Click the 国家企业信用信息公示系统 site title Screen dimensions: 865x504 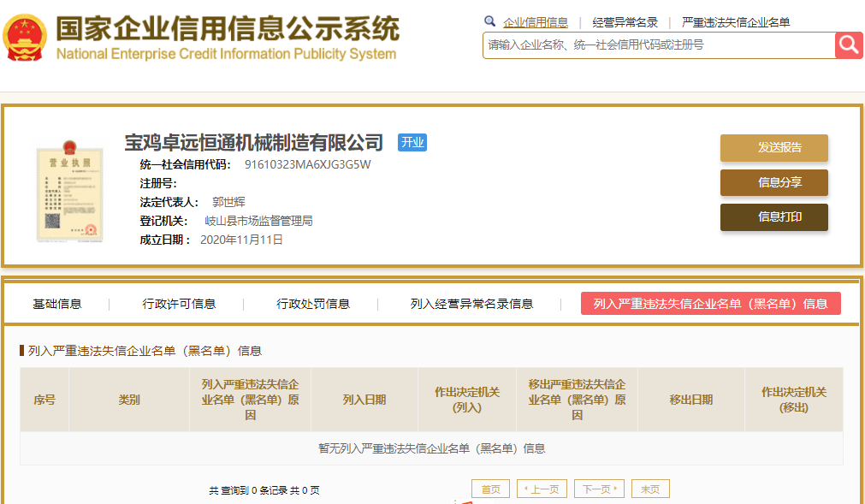(x=228, y=28)
